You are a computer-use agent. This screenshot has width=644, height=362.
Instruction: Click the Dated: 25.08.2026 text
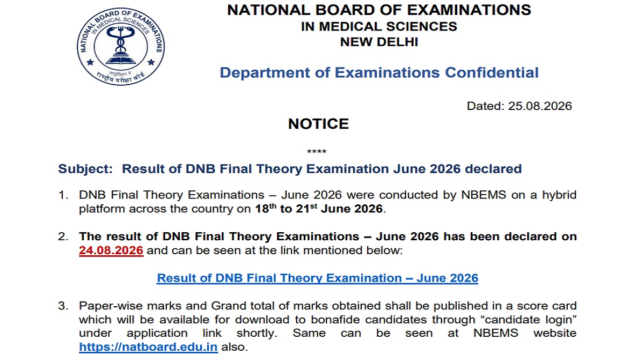pyautogui.click(x=519, y=106)
